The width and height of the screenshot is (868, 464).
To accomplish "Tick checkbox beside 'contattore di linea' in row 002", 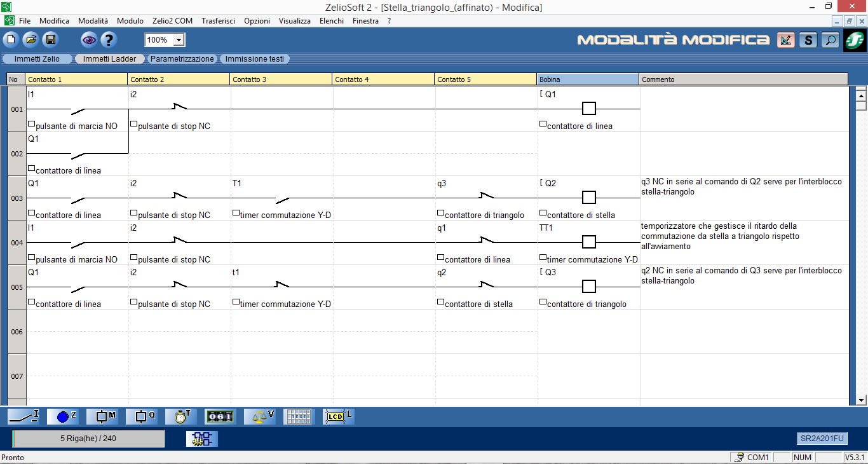I will (x=32, y=168).
